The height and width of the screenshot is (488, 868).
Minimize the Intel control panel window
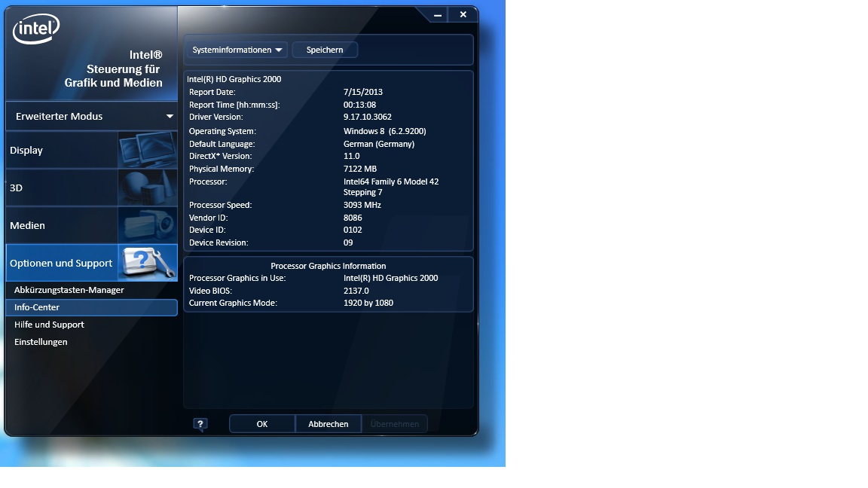(437, 15)
